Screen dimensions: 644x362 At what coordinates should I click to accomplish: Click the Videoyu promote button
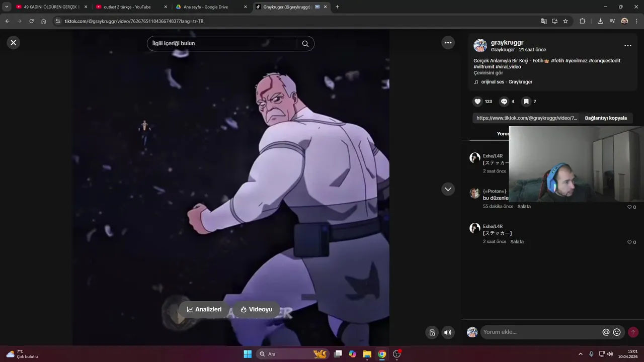[x=257, y=309]
